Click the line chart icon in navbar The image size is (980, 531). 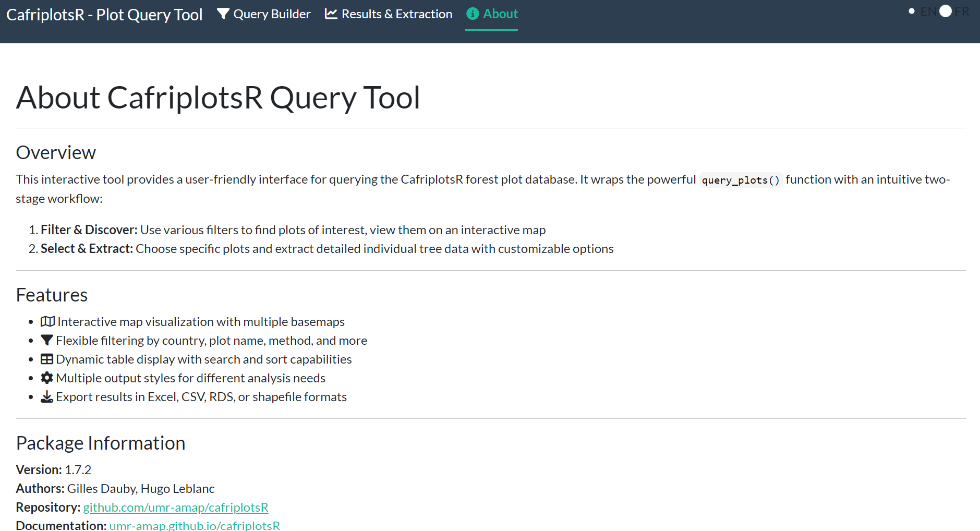click(x=331, y=14)
